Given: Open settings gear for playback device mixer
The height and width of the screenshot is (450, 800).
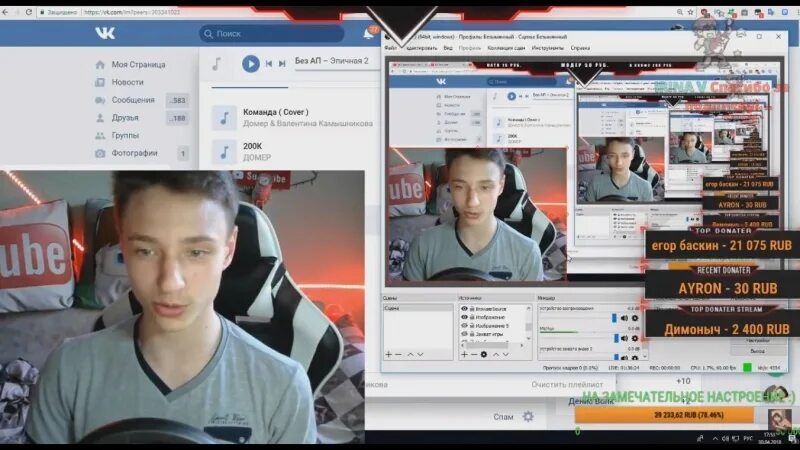Looking at the screenshot, I should [635, 318].
